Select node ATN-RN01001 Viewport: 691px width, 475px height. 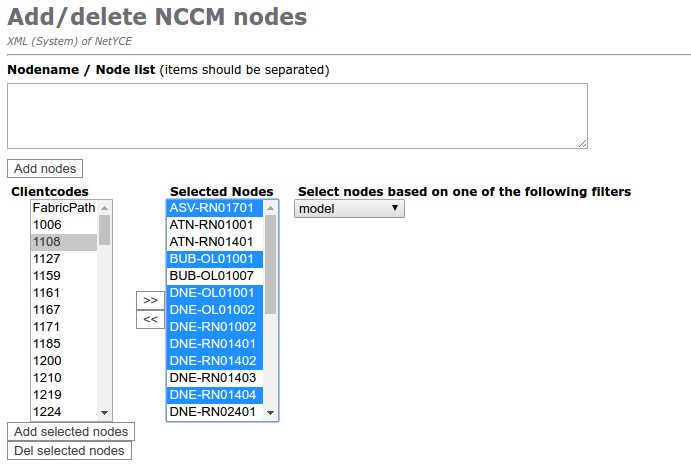point(211,225)
